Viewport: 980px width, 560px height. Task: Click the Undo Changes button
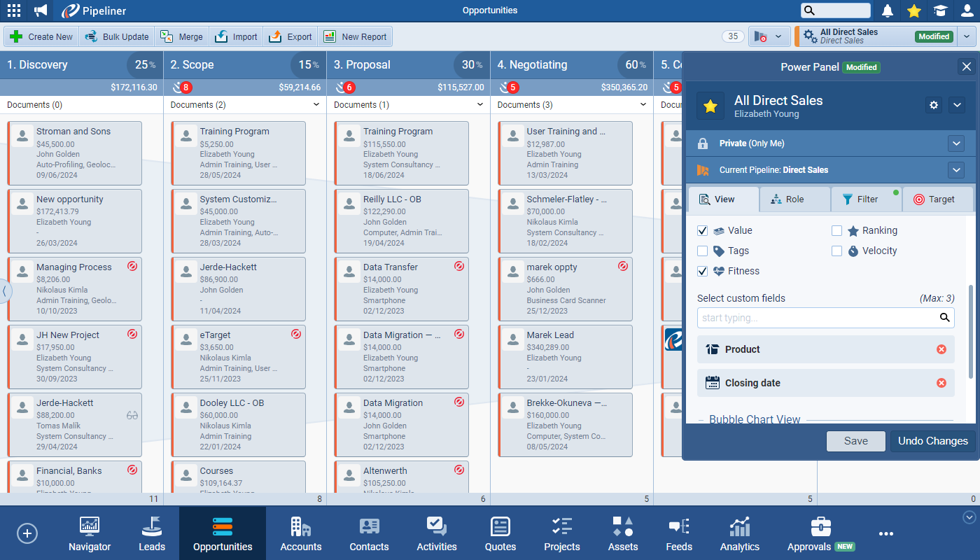(x=932, y=441)
